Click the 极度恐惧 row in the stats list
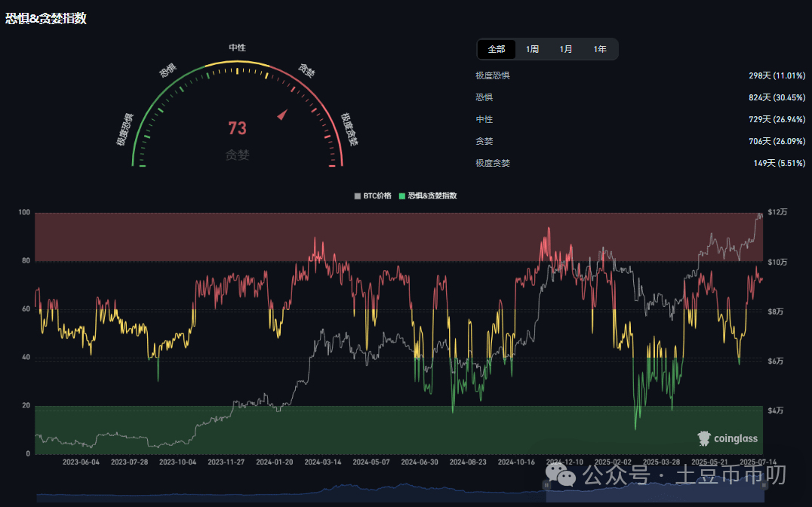Screen dimensions: 812x507 [641, 75]
